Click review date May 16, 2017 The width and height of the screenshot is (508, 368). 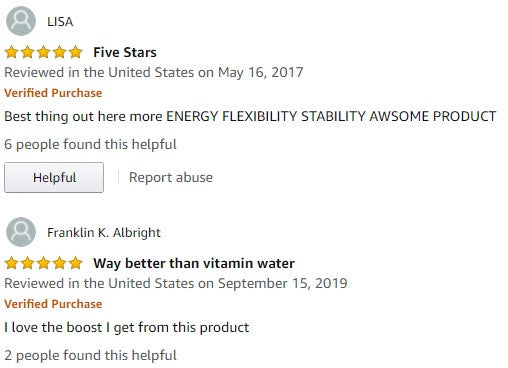tap(260, 72)
